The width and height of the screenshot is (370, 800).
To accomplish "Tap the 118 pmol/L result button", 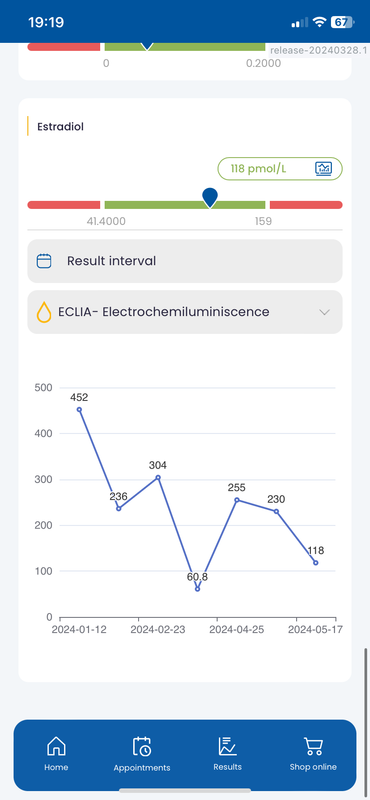I will [280, 168].
